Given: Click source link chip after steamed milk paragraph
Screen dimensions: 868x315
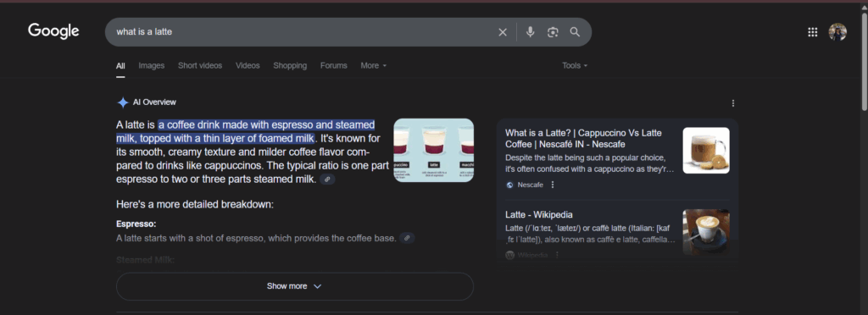Looking at the screenshot, I should tap(328, 180).
